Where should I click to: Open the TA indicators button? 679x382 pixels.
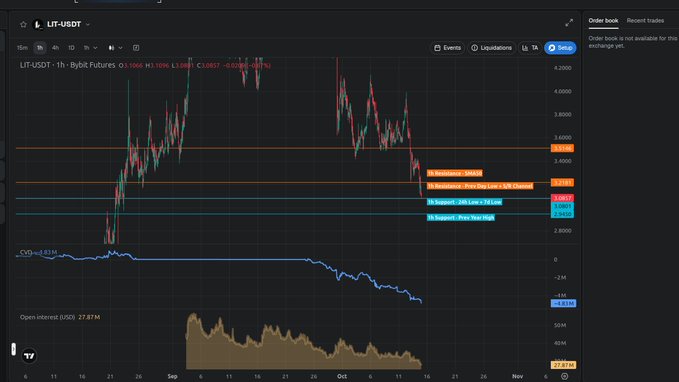(x=530, y=48)
